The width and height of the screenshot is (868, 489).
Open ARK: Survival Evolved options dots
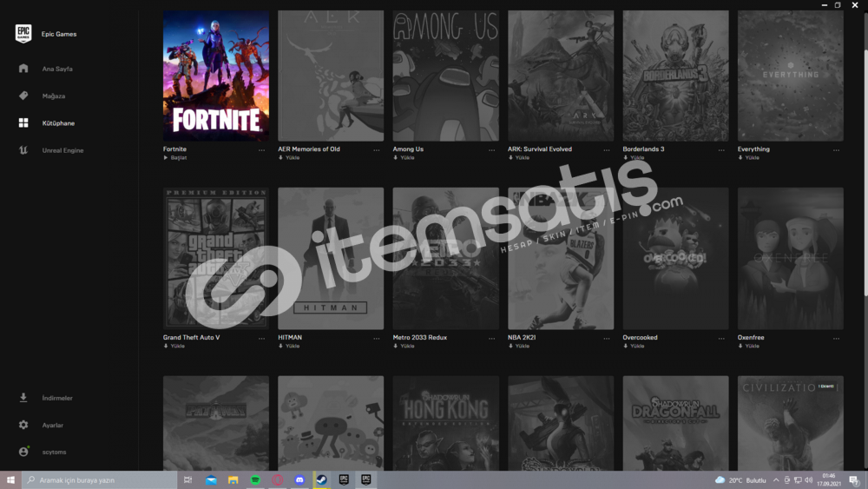(607, 150)
